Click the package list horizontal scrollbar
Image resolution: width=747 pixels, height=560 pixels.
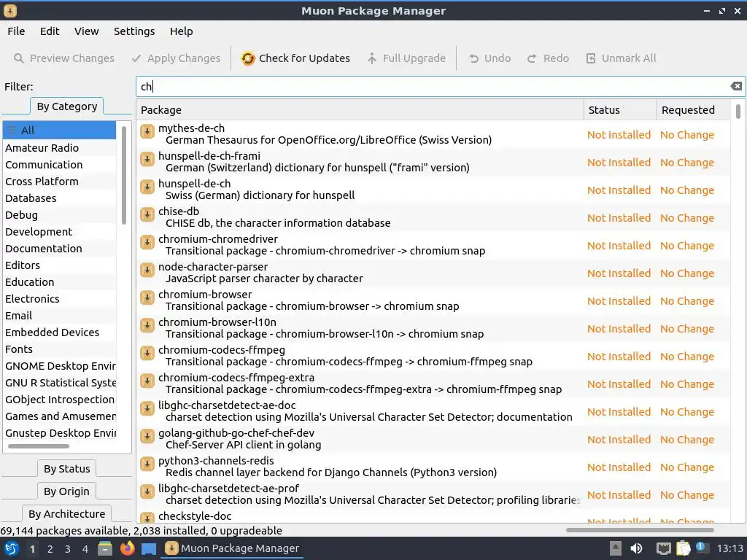640,530
